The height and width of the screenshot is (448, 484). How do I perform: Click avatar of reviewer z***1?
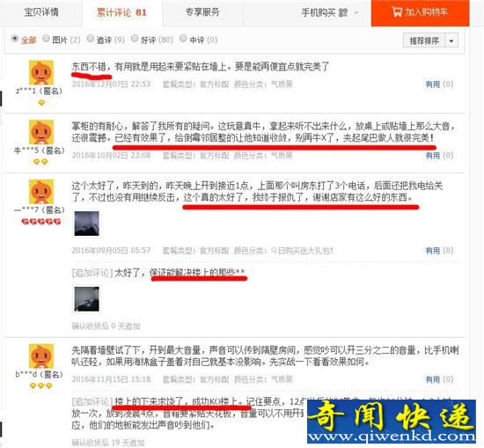[x=41, y=72]
